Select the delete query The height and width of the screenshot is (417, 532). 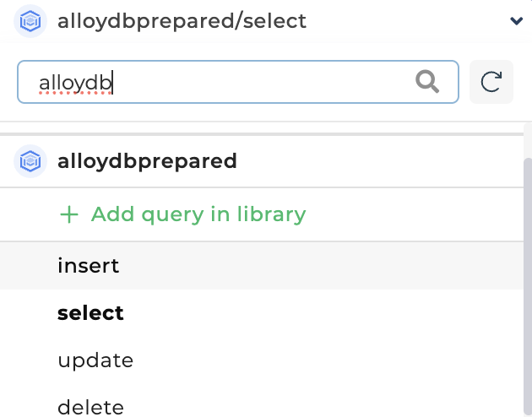pyautogui.click(x=90, y=408)
